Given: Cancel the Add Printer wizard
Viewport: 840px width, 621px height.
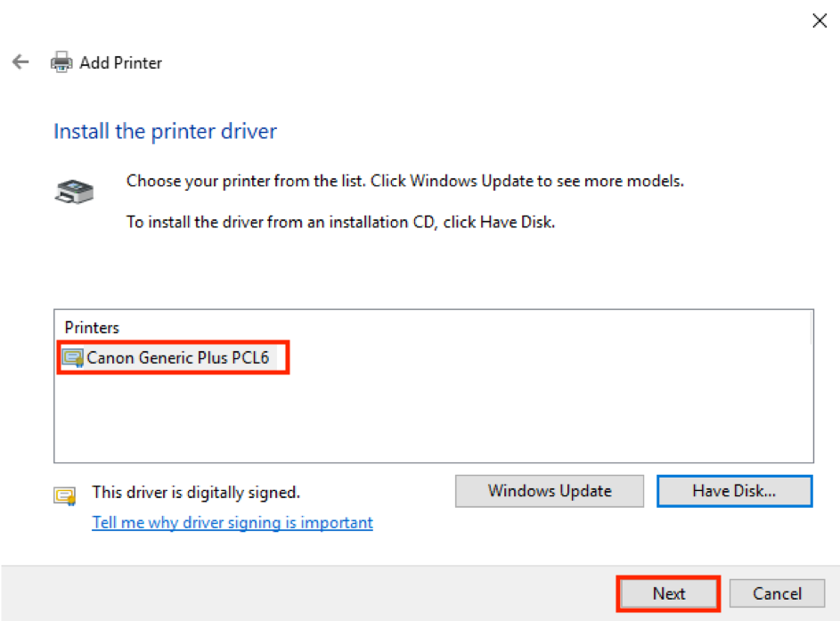Looking at the screenshot, I should (777, 593).
